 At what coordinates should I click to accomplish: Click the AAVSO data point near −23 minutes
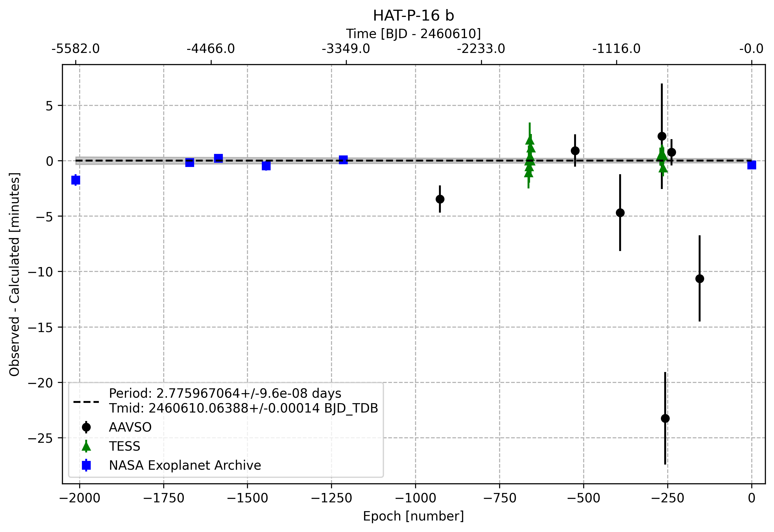[665, 418]
